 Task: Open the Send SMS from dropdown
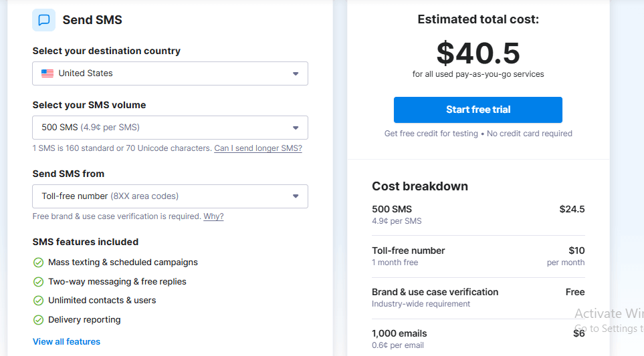click(170, 196)
